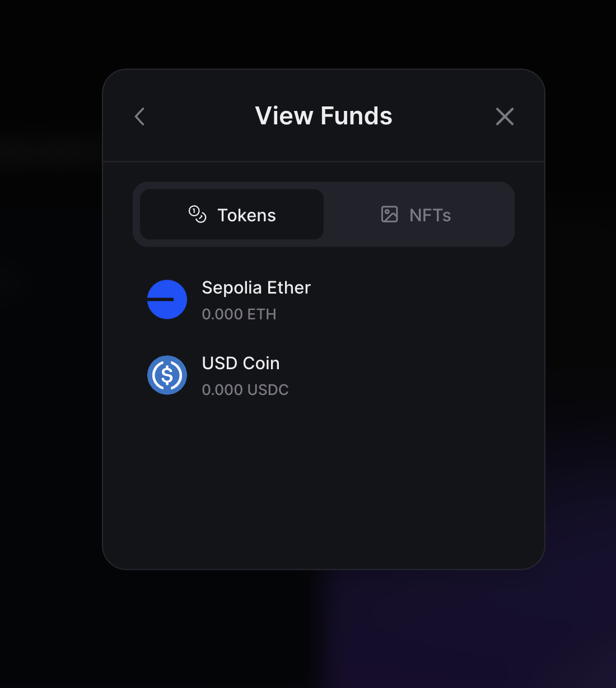Click the dark bar inside the Ether logo
Viewport: 616px width, 688px height.
point(161,299)
